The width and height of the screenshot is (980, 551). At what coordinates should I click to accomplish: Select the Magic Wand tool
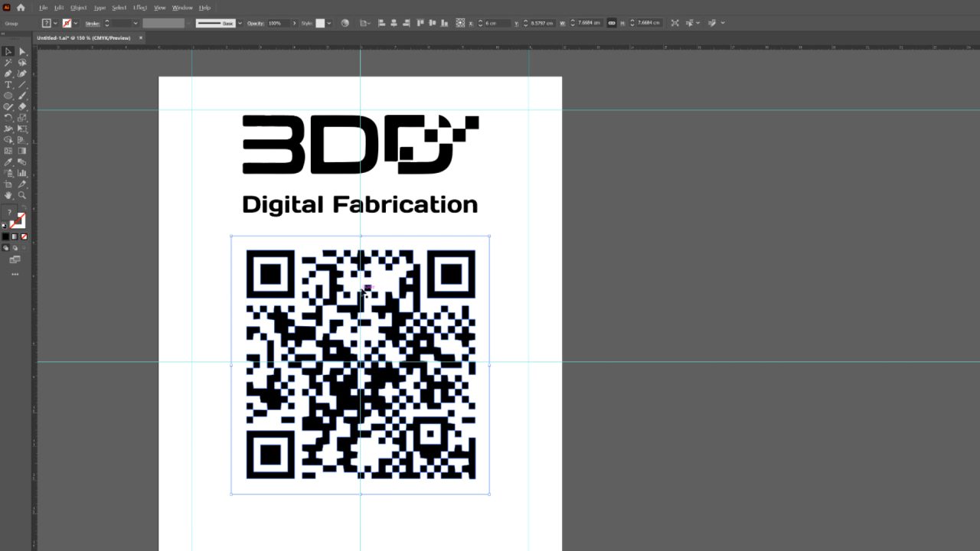[x=9, y=62]
